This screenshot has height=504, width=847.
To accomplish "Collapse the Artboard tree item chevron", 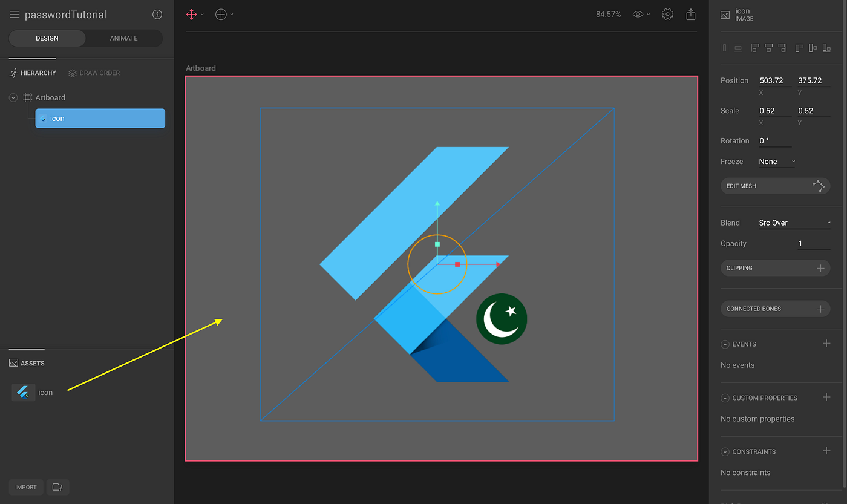I will [x=13, y=97].
